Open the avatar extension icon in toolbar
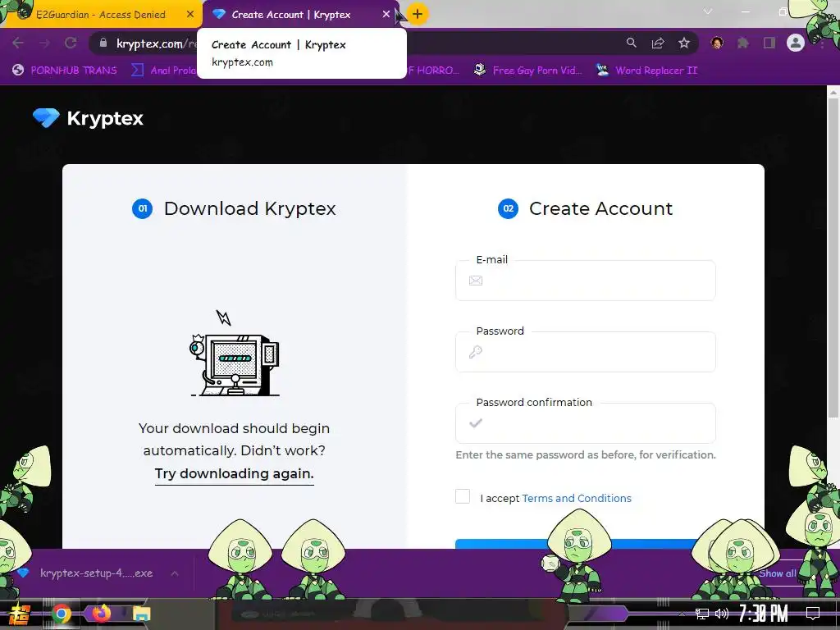The height and width of the screenshot is (630, 840). tap(717, 43)
